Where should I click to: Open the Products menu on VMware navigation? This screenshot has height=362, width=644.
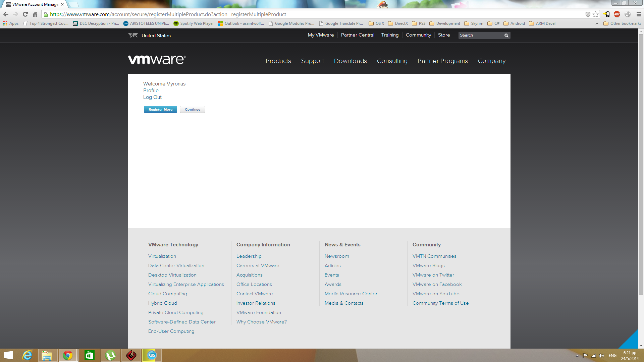[x=278, y=61]
